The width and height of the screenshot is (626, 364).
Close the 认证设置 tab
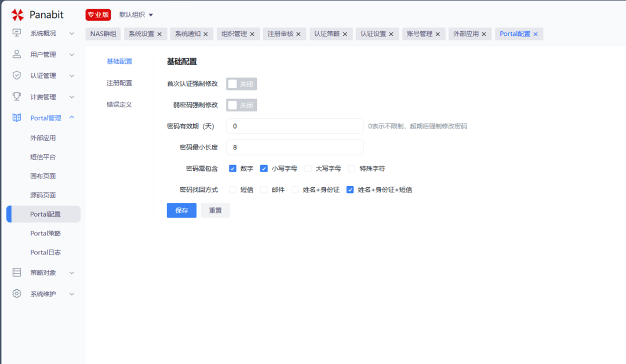(391, 34)
